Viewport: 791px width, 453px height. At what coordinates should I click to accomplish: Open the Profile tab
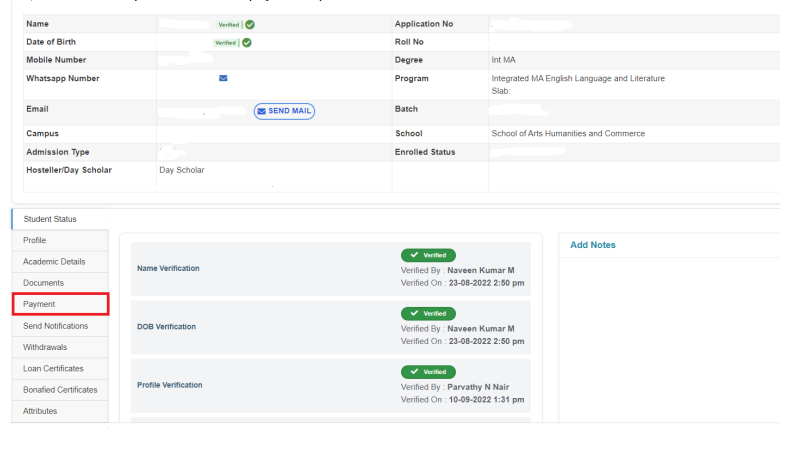click(35, 241)
